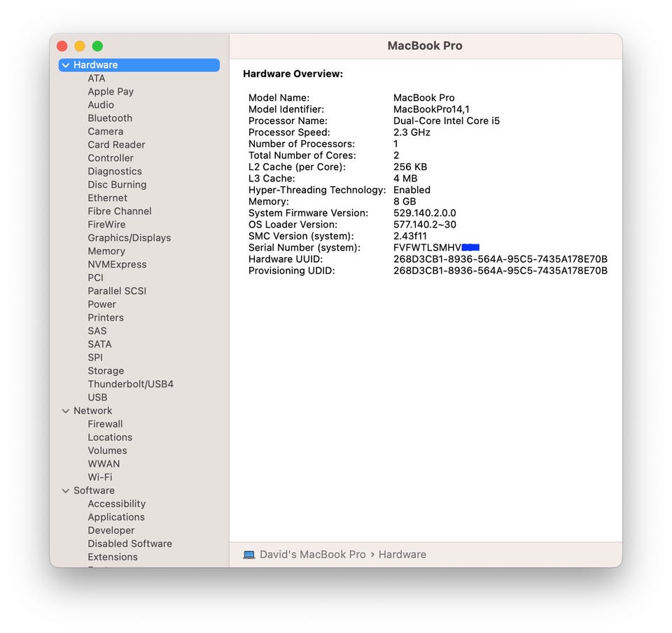Click the 8 GB memory value
The image size is (672, 633).
[405, 202]
